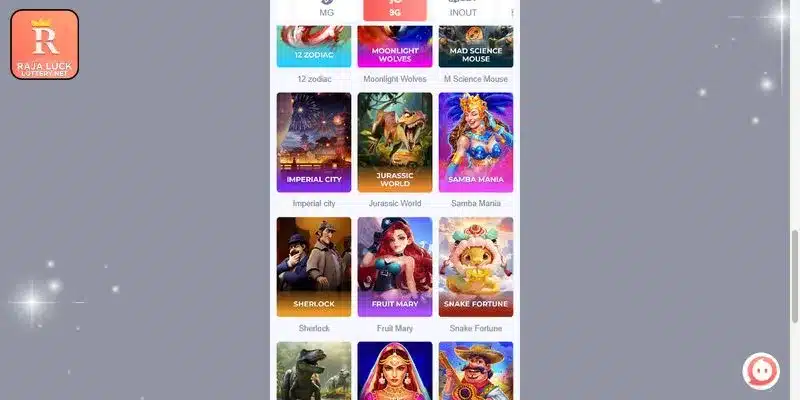Select the highlighted SG provider tab
This screenshot has width=800, height=400.
click(395, 10)
